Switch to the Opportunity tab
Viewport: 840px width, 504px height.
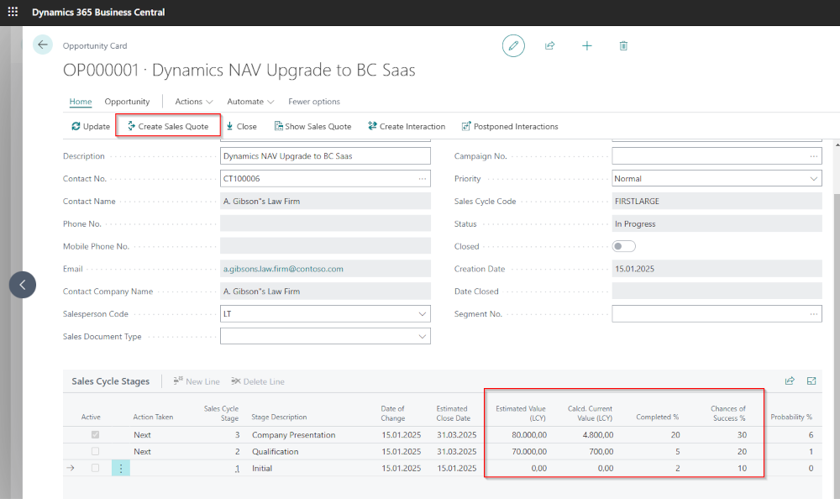click(x=127, y=102)
